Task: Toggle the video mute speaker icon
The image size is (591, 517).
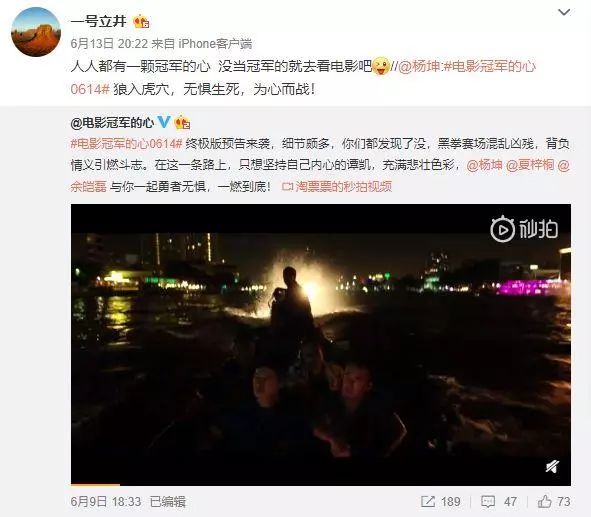Action: (552, 467)
